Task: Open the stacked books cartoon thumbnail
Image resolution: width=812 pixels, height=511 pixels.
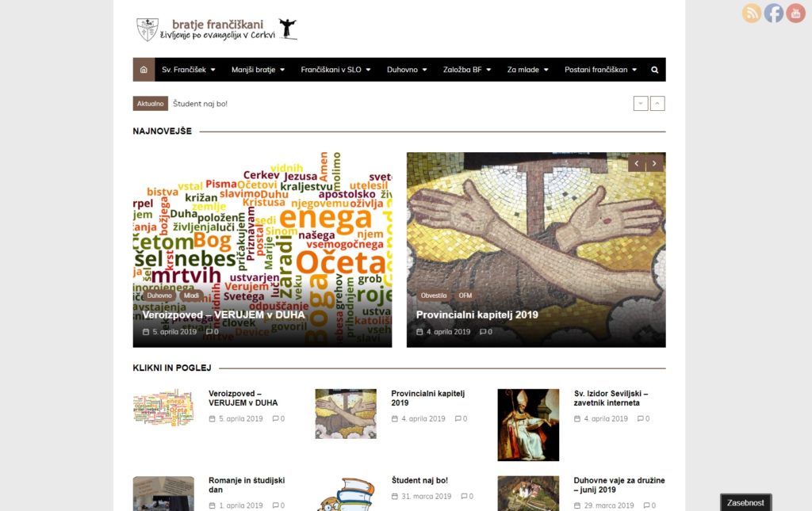Action: [x=346, y=494]
